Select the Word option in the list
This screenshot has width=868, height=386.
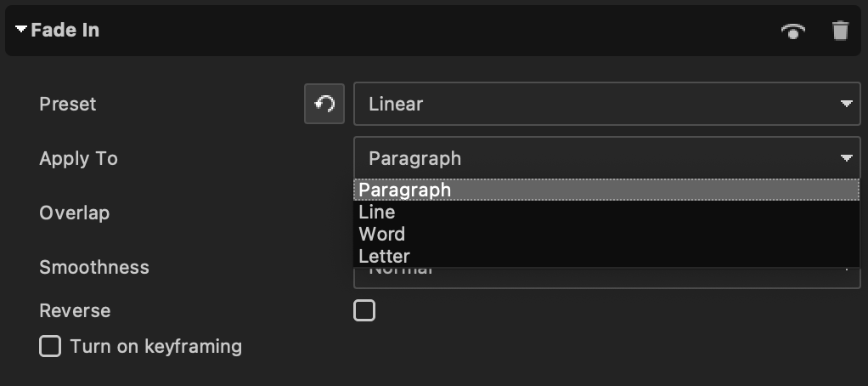pos(606,235)
